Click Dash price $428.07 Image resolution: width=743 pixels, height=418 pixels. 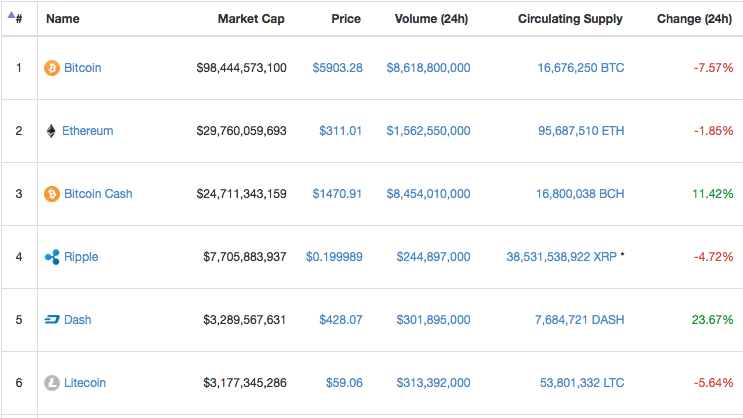[x=341, y=320]
